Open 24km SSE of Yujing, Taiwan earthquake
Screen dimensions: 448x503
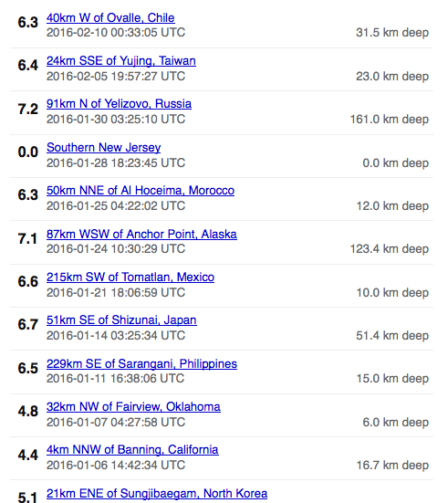point(121,61)
